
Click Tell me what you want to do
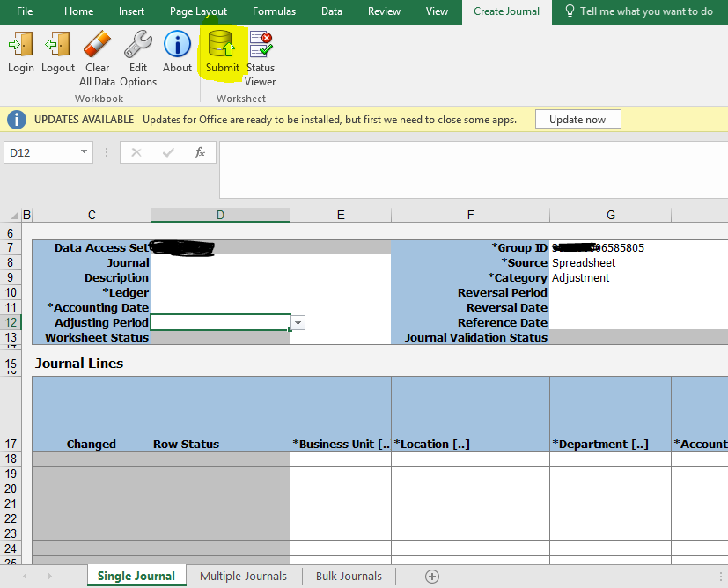(x=646, y=11)
